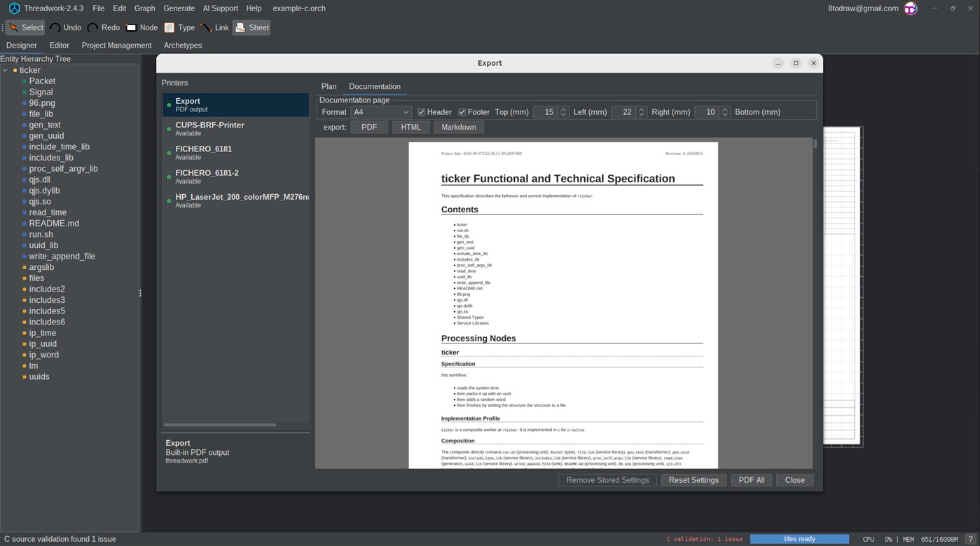Click the toolbar grip handle

click(3, 27)
